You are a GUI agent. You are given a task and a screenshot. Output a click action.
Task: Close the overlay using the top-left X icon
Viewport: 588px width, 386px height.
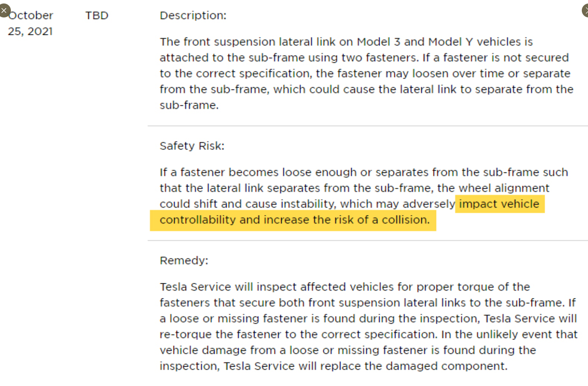(x=4, y=10)
